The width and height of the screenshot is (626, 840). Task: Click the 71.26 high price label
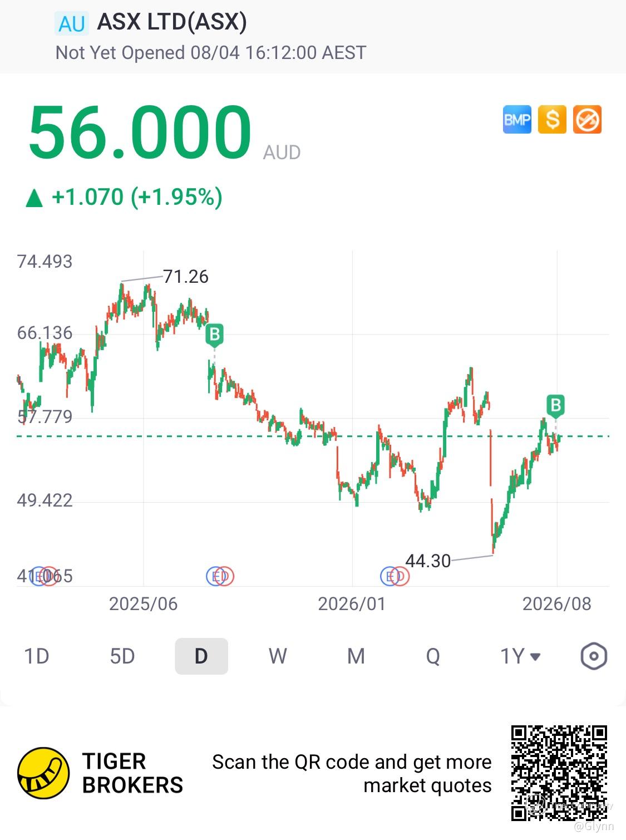(185, 276)
